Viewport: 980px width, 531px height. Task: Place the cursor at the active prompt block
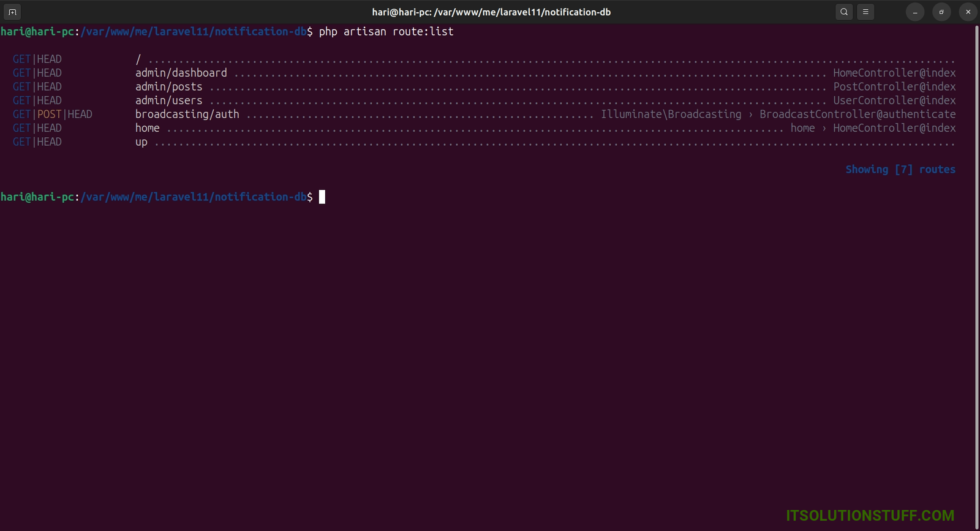(322, 197)
